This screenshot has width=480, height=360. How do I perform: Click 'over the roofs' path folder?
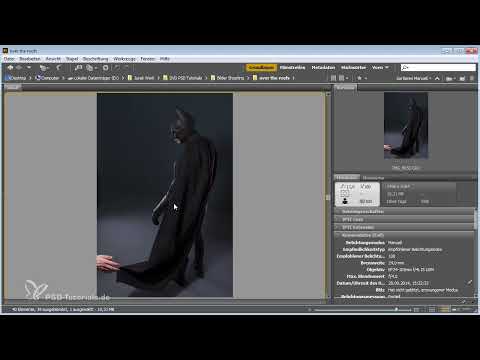[x=271, y=78]
